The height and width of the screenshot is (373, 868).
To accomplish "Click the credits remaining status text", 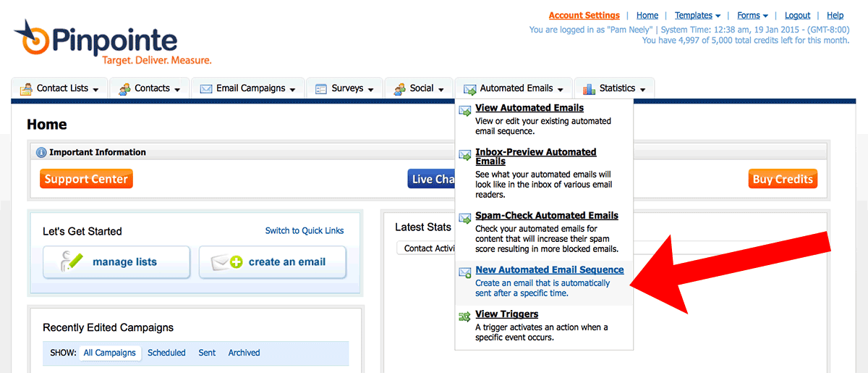I will pos(746,41).
